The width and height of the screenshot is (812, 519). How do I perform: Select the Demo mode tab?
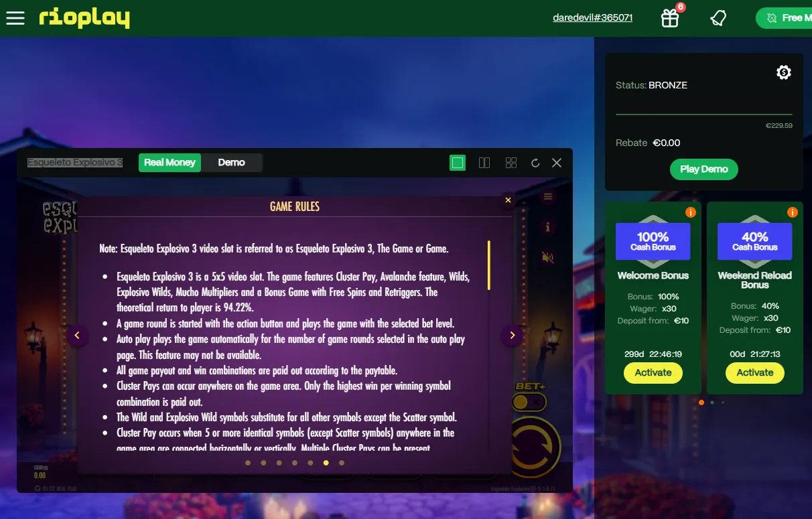231,163
